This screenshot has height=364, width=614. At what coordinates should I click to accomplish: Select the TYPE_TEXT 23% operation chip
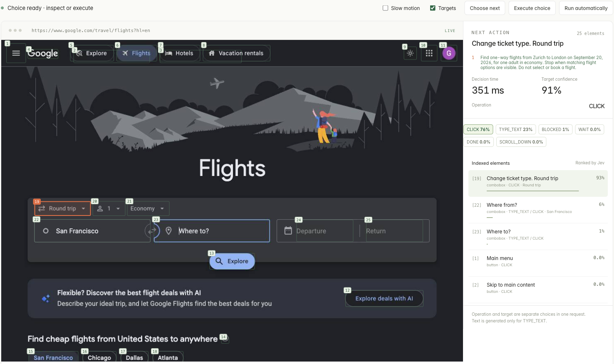(516, 129)
